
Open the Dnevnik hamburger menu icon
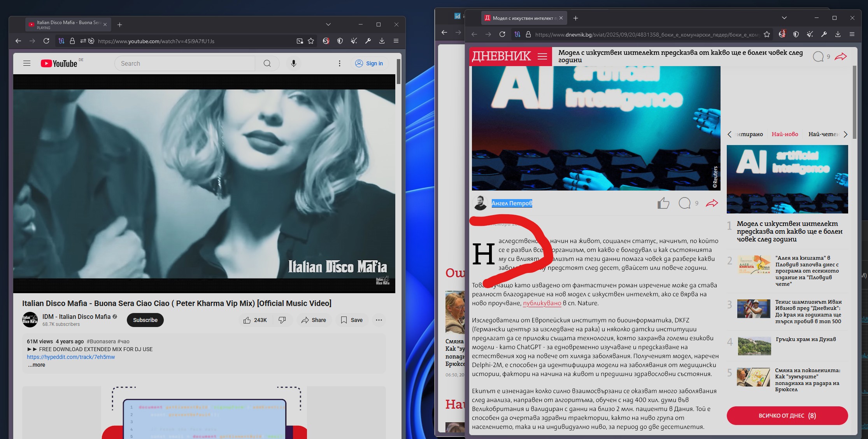click(x=542, y=56)
